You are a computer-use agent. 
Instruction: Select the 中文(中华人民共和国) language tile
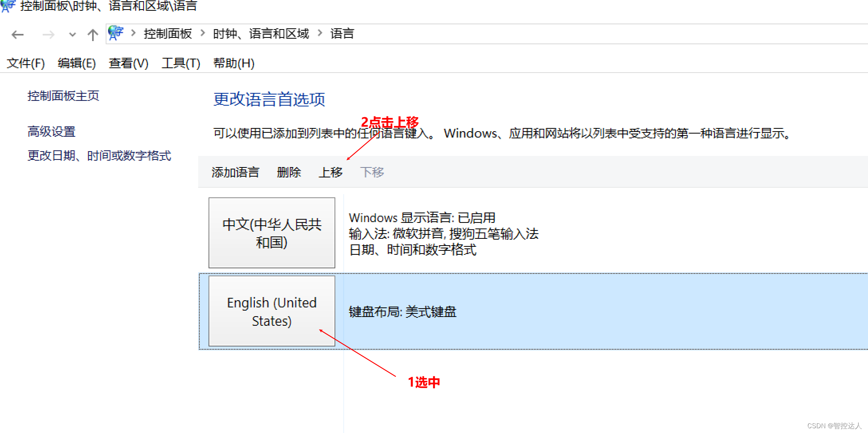272,233
